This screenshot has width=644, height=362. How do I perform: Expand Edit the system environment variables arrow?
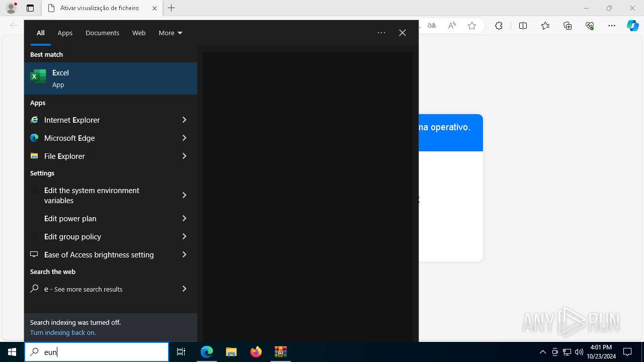point(184,195)
